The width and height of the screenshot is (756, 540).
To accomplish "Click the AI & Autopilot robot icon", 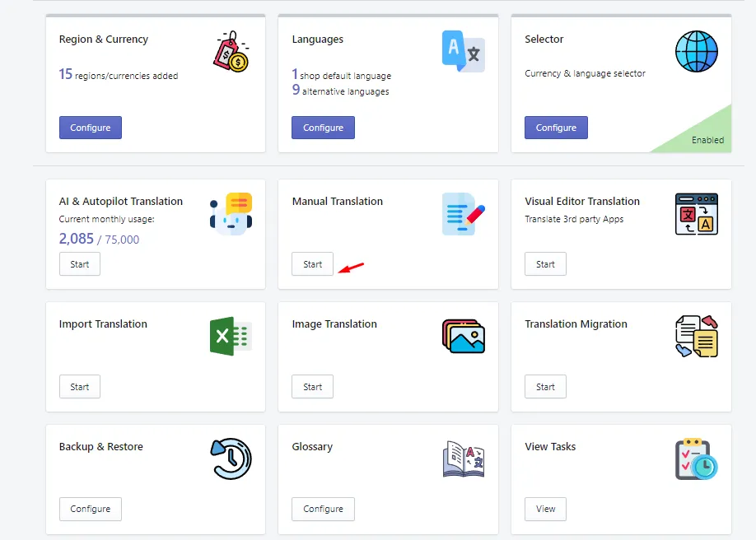I will [x=231, y=214].
